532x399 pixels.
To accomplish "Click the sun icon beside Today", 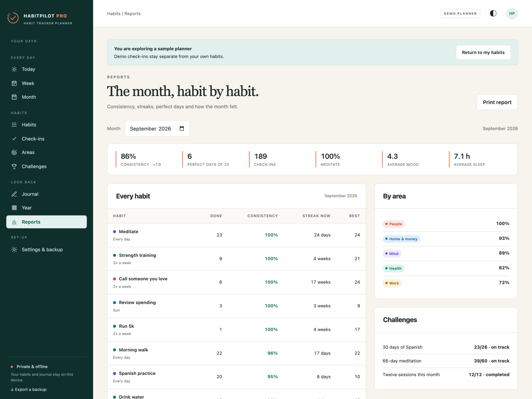I will point(14,69).
